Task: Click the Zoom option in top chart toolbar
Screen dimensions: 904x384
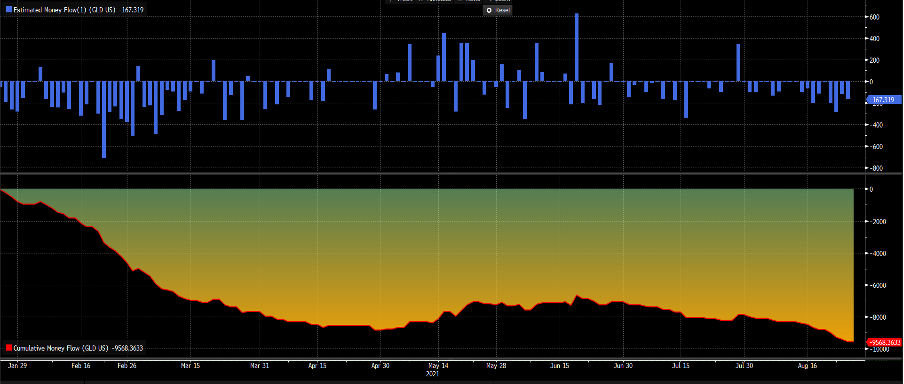Action: click(x=498, y=1)
